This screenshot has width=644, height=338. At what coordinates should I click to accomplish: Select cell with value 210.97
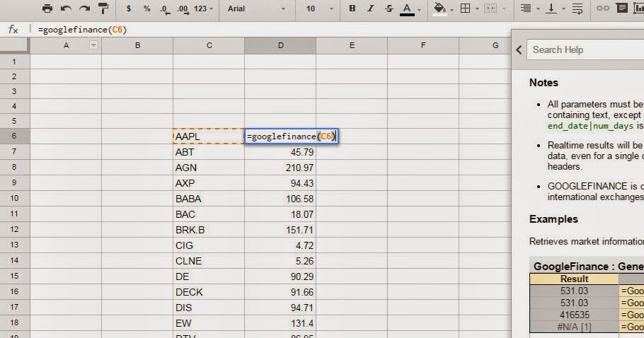[280, 168]
